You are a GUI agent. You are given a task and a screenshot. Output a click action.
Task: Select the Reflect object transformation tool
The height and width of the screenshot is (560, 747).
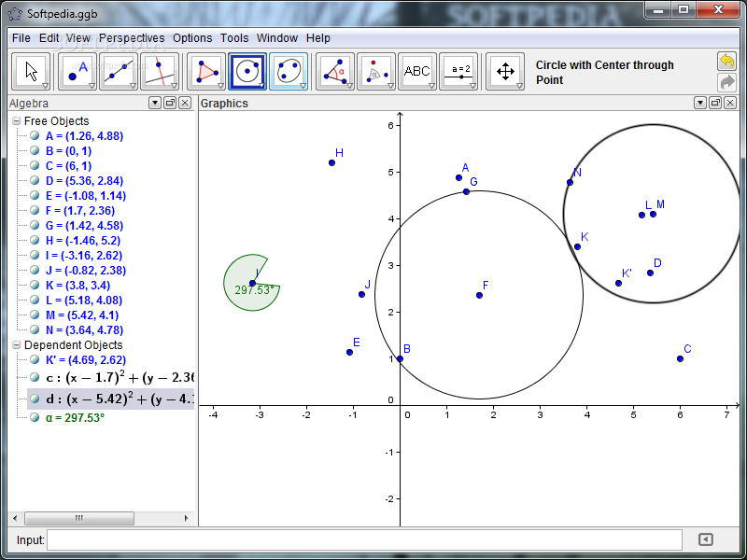click(376, 72)
